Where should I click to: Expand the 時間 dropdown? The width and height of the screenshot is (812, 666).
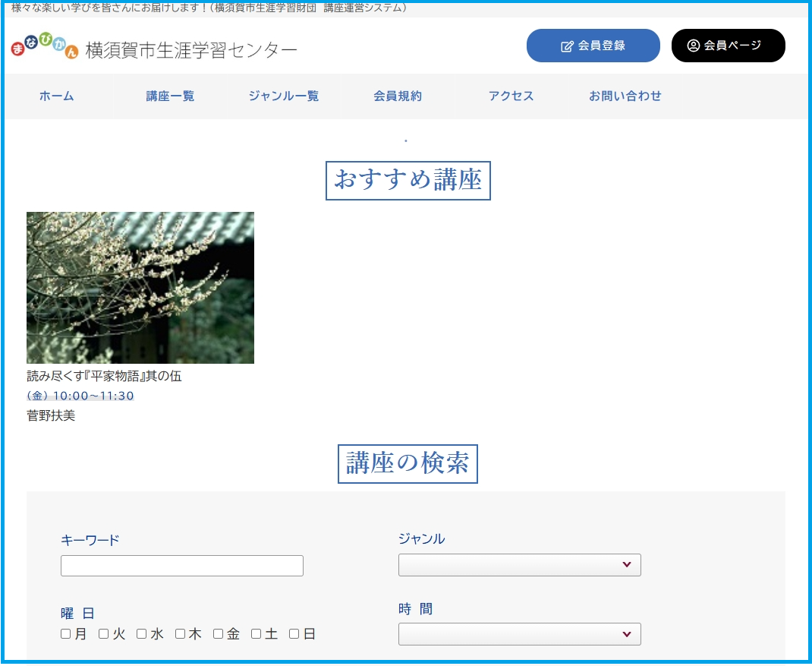(x=519, y=634)
